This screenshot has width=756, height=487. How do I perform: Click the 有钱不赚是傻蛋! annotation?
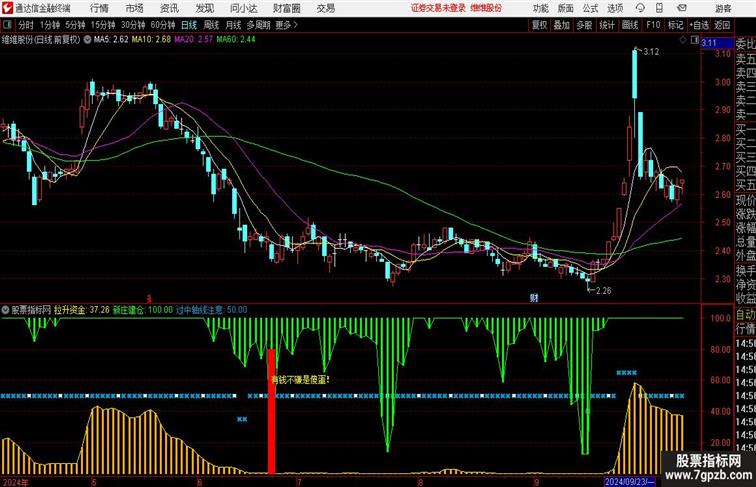(300, 380)
